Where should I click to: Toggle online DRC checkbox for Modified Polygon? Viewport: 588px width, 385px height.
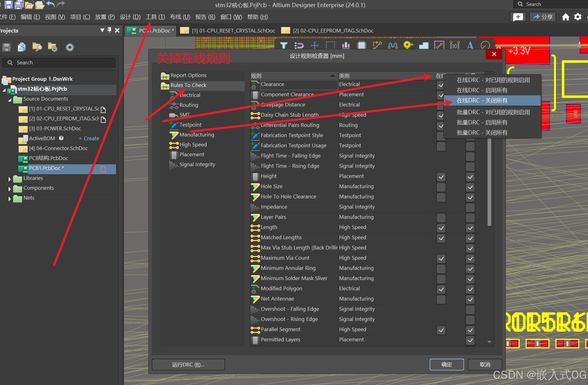(x=441, y=289)
